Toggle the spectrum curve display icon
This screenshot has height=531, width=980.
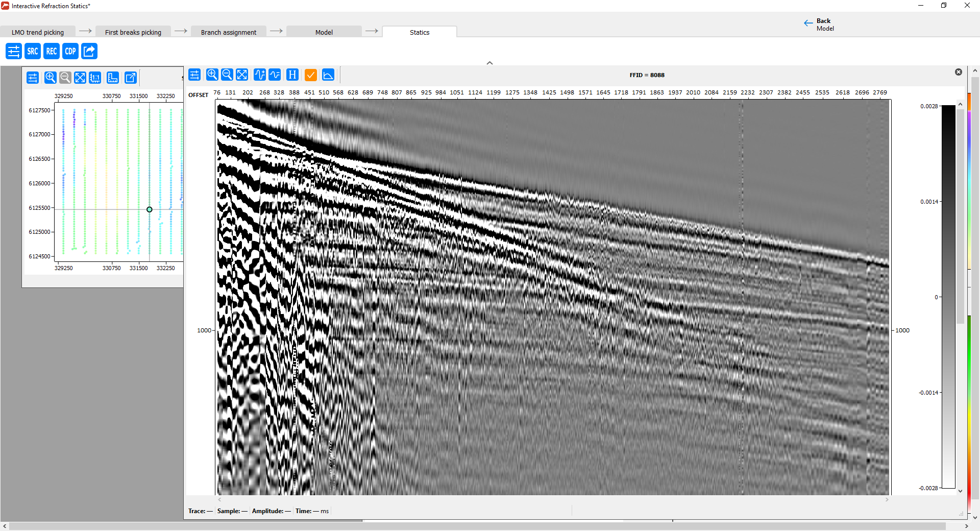coord(328,75)
